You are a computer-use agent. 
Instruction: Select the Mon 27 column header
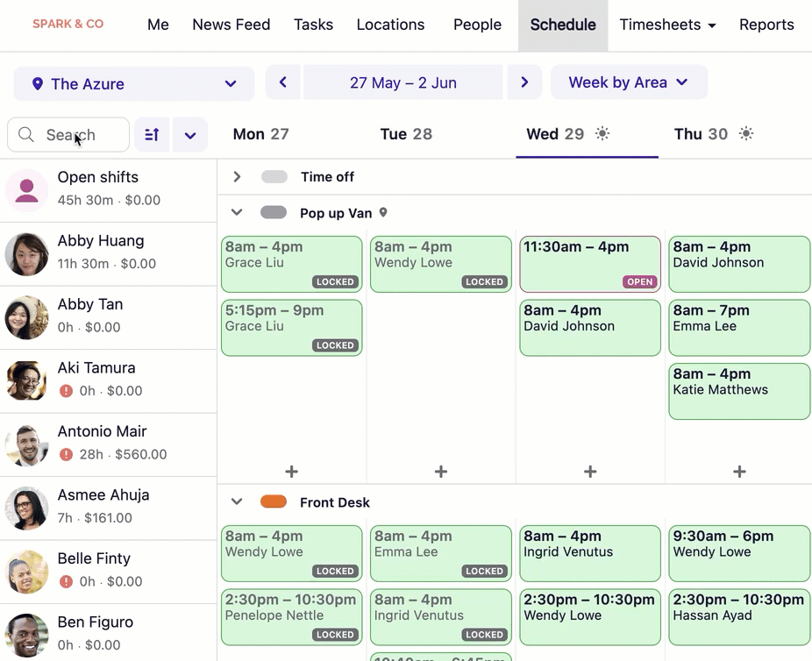[x=260, y=134]
